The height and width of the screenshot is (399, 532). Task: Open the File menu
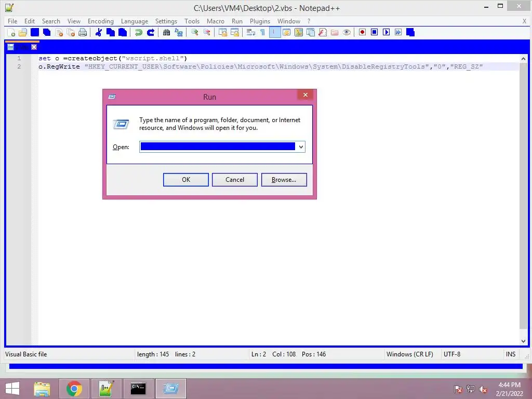click(12, 21)
